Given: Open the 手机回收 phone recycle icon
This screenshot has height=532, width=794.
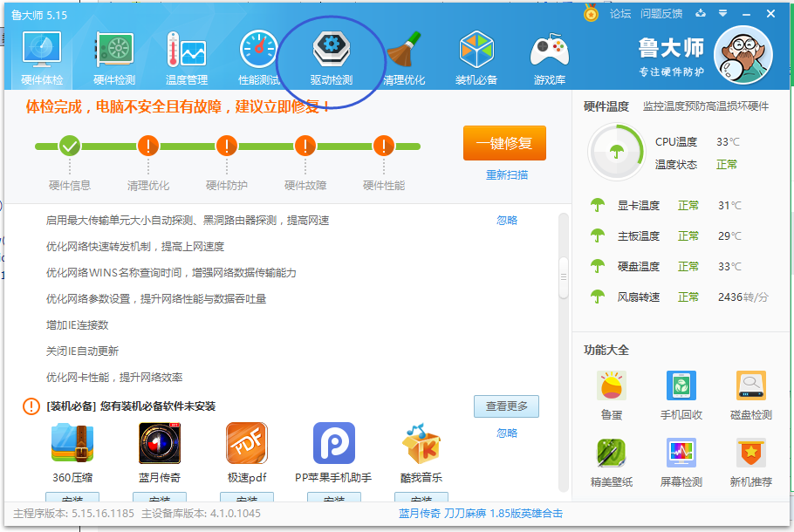Looking at the screenshot, I should [681, 385].
